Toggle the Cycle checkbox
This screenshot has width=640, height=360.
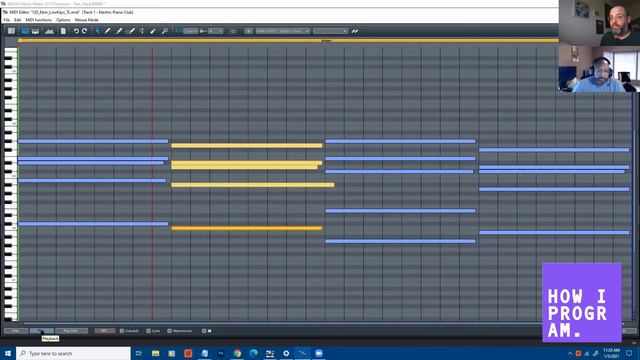click(x=148, y=331)
